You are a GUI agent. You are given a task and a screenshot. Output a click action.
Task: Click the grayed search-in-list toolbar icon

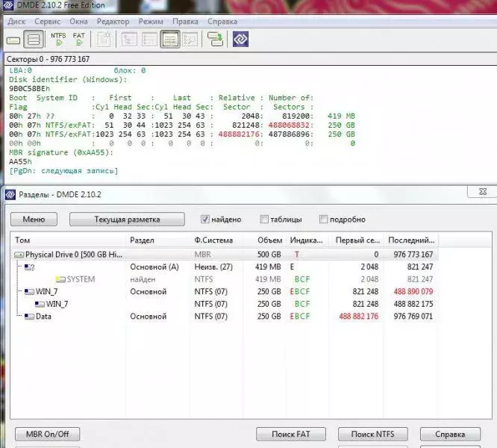click(x=190, y=40)
